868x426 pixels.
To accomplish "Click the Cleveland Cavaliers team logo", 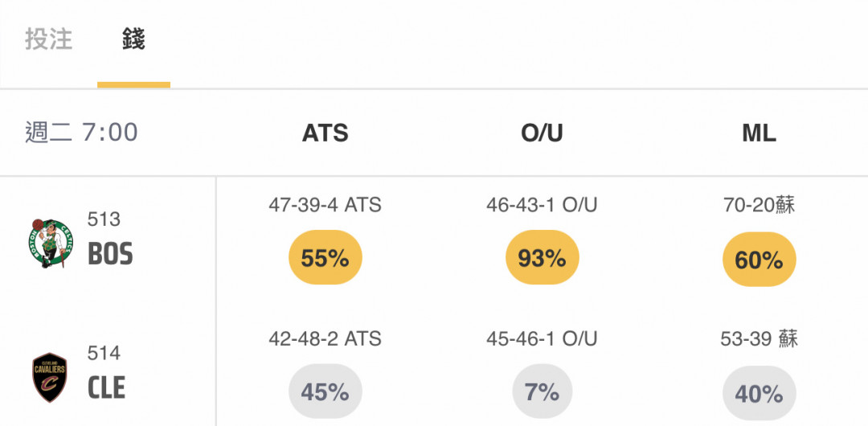I will [x=50, y=377].
